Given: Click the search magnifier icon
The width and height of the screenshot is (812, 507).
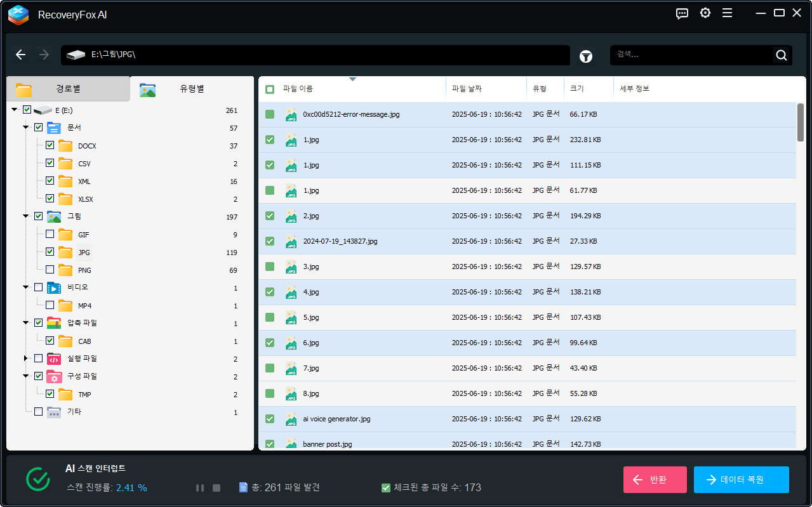Looking at the screenshot, I should click(781, 55).
